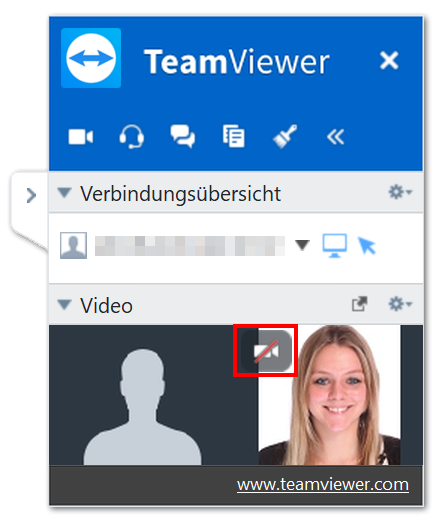Screen dimensions: 433x516
Task: Open the www.teamviewer.com link
Action: pos(323,484)
